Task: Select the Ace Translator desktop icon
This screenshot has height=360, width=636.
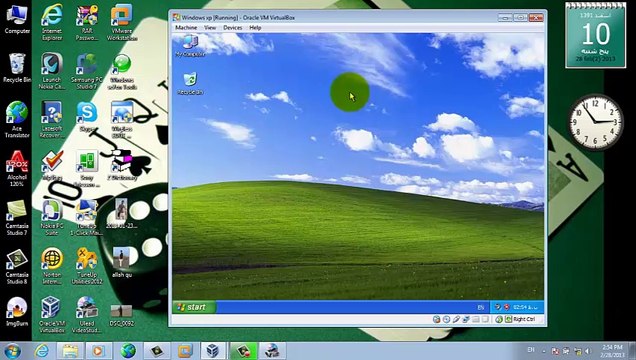Action: tap(17, 120)
